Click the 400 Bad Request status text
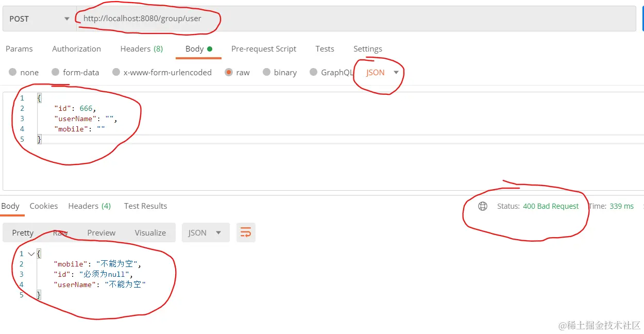644x334 pixels. pyautogui.click(x=551, y=206)
